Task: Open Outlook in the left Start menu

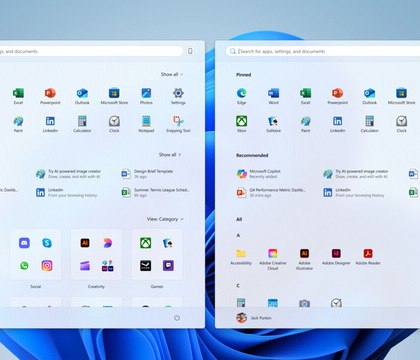Action: [82, 96]
